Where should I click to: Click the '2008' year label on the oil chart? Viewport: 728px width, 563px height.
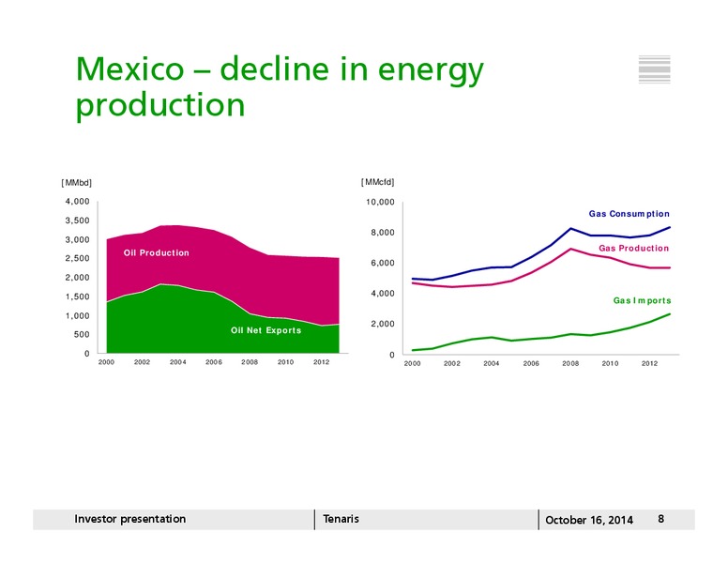(250, 362)
